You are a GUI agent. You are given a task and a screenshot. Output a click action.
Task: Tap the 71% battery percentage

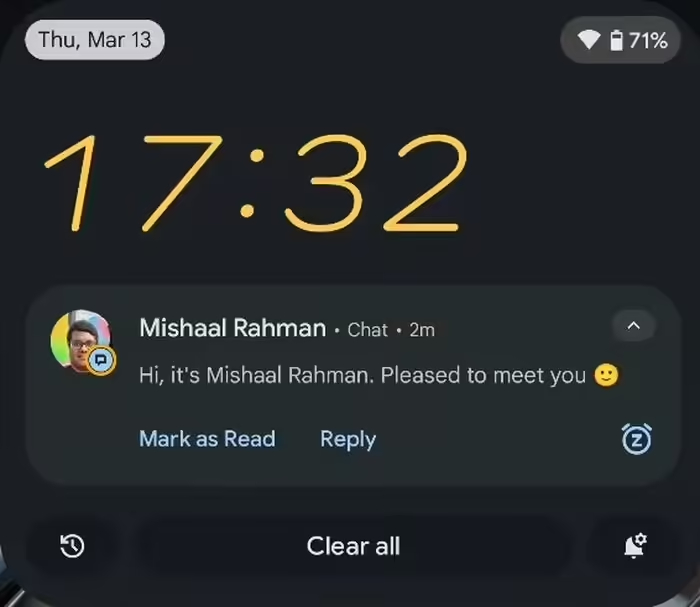click(x=648, y=41)
